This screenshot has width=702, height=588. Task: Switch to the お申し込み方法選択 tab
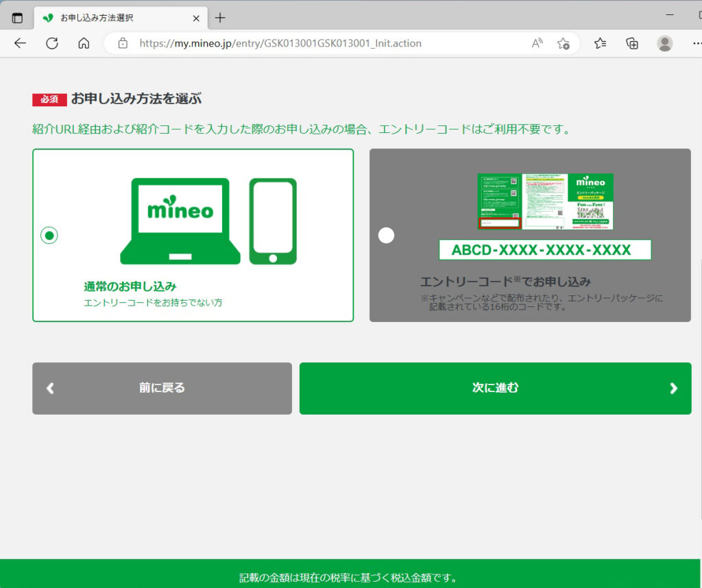pyautogui.click(x=121, y=18)
